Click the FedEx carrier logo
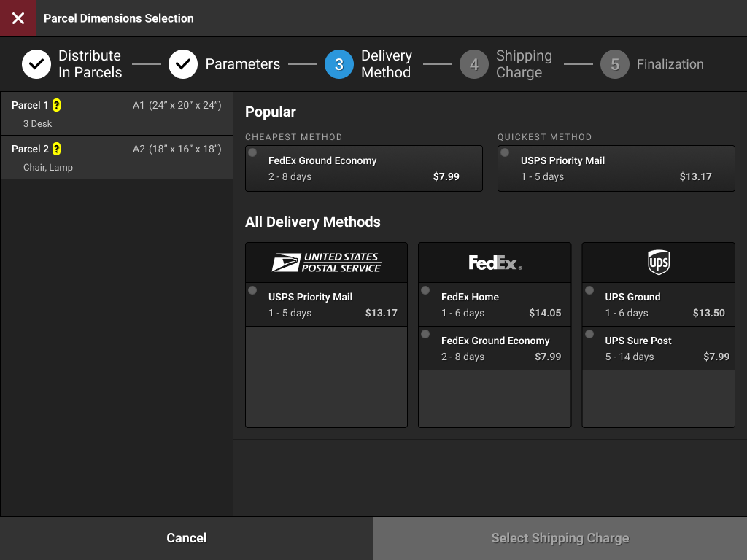The height and width of the screenshot is (560, 747). pos(494,262)
